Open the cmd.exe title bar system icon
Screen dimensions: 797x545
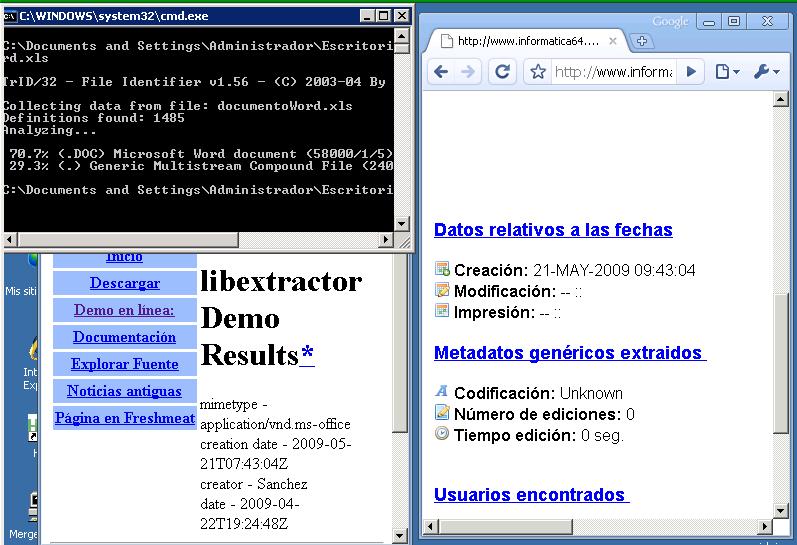[10, 16]
